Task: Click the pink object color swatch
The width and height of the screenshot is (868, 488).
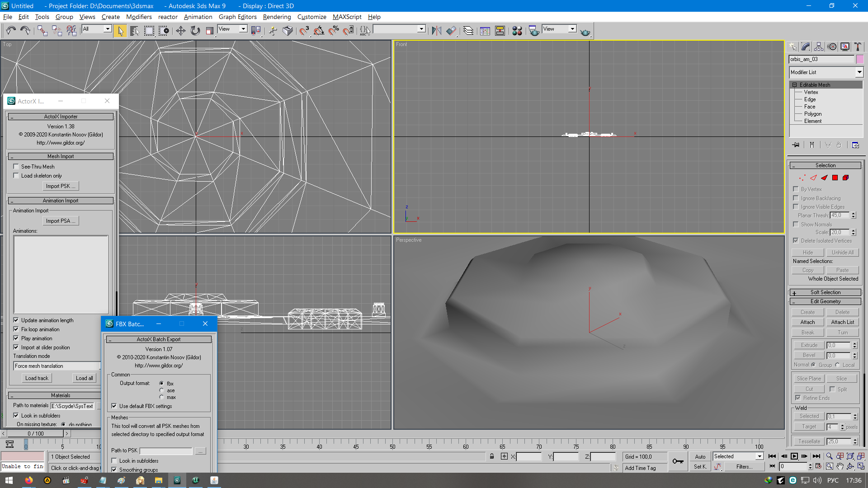Action: [x=860, y=59]
